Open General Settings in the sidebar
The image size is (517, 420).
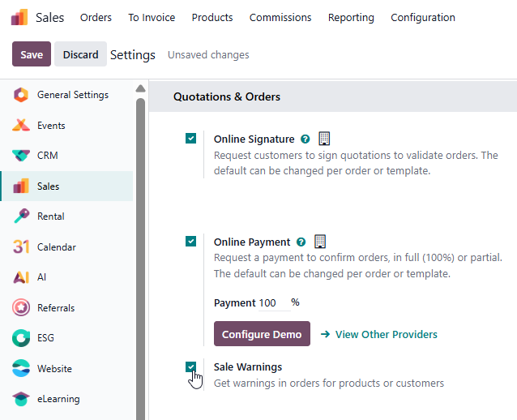(72, 95)
